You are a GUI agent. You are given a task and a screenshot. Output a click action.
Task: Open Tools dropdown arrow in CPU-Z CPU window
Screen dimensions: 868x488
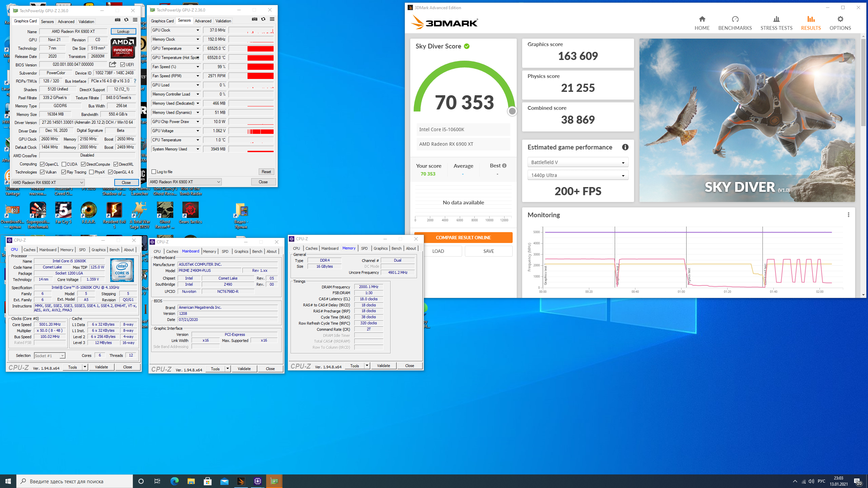[85, 367]
